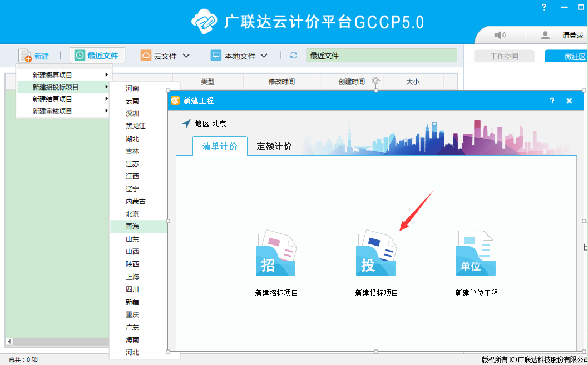Select the 新建结算项目 menu entry
This screenshot has height=365, width=588.
[x=63, y=99]
